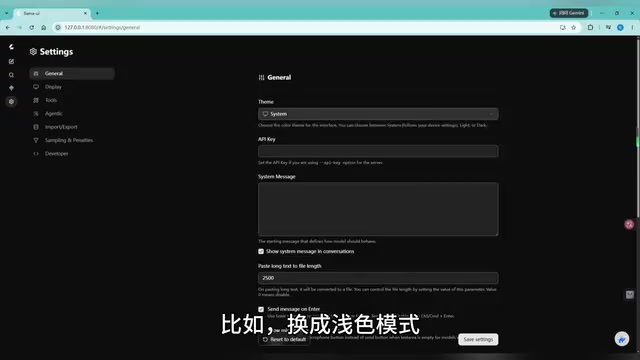This screenshot has width=640, height=360.
Task: Save the settings
Action: pos(478,340)
